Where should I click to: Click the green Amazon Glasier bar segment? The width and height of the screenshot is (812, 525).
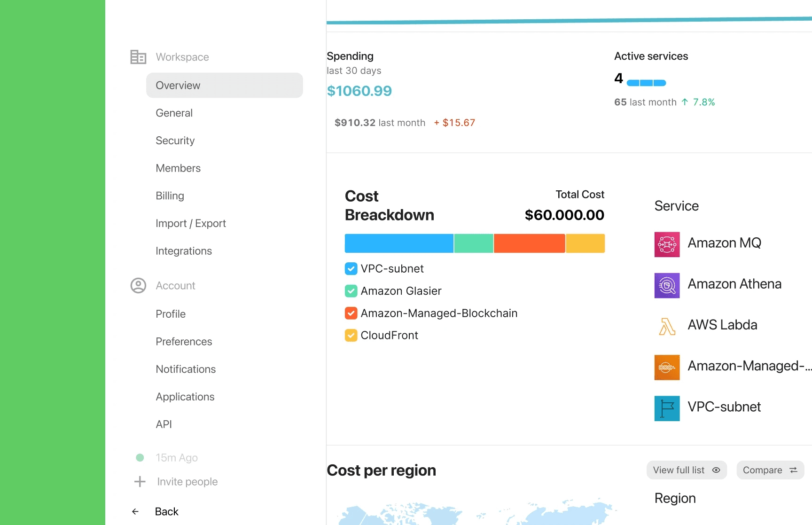tap(474, 243)
